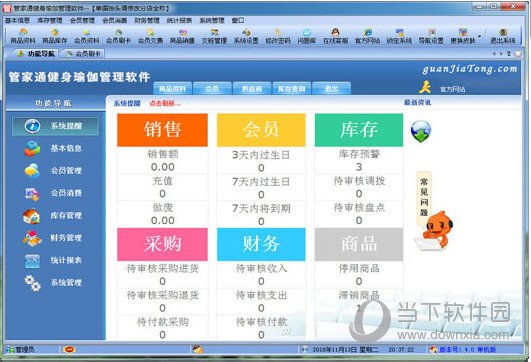Click the 退出 blue header tab
The height and width of the screenshot is (362, 531).
pos(331,89)
